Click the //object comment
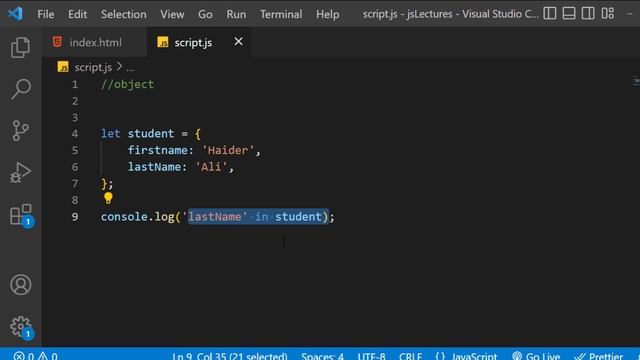The width and height of the screenshot is (640, 360). click(x=127, y=84)
